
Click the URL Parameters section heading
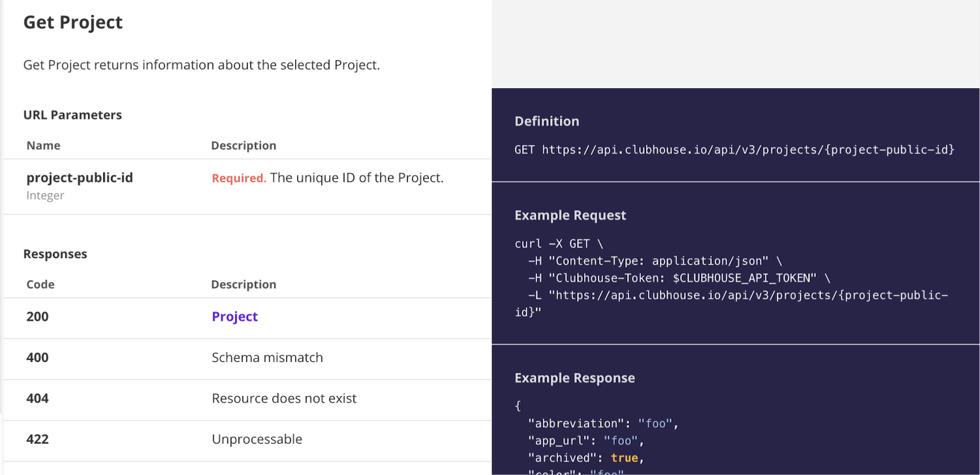(73, 114)
